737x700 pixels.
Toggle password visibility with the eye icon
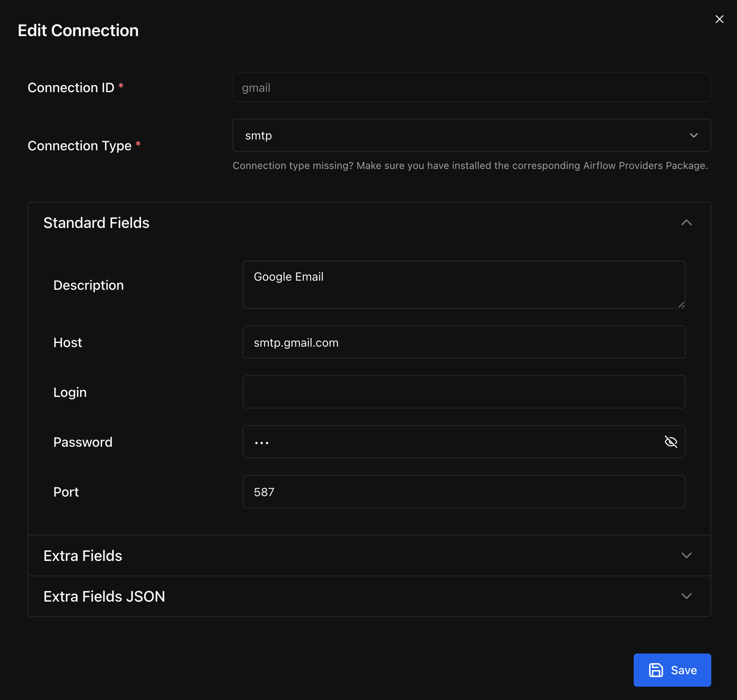coord(671,442)
